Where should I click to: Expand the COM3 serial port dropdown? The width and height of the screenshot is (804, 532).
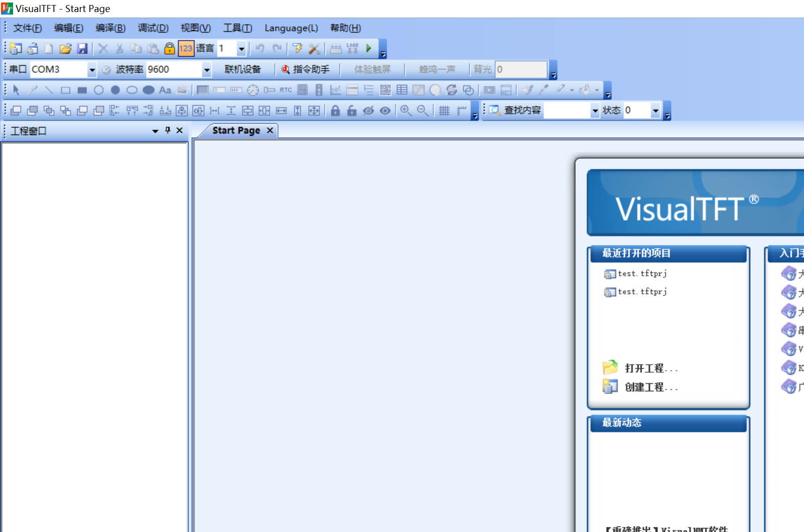pyautogui.click(x=92, y=70)
